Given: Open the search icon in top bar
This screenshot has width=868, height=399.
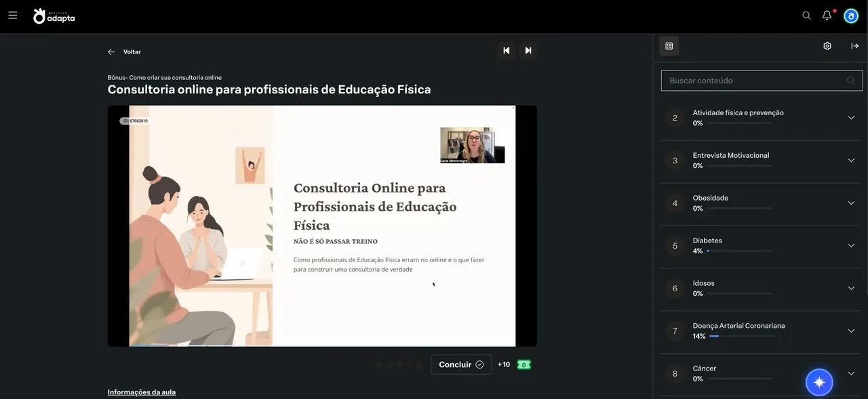Looking at the screenshot, I should [806, 15].
